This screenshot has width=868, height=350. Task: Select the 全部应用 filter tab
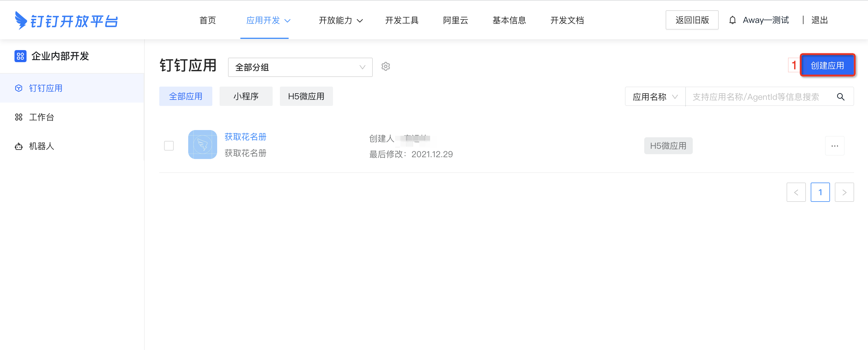point(186,96)
